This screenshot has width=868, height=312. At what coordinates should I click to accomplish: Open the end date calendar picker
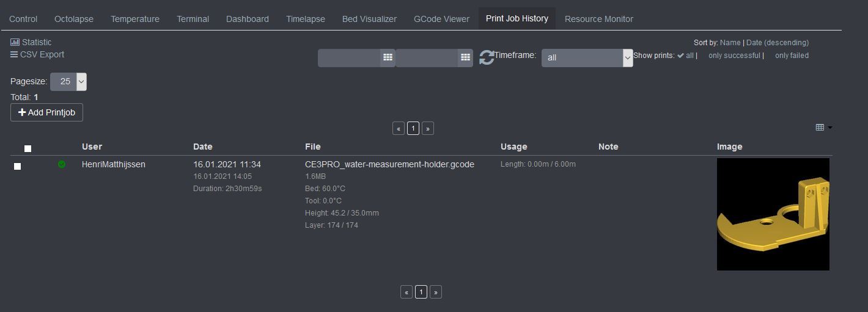pyautogui.click(x=465, y=57)
